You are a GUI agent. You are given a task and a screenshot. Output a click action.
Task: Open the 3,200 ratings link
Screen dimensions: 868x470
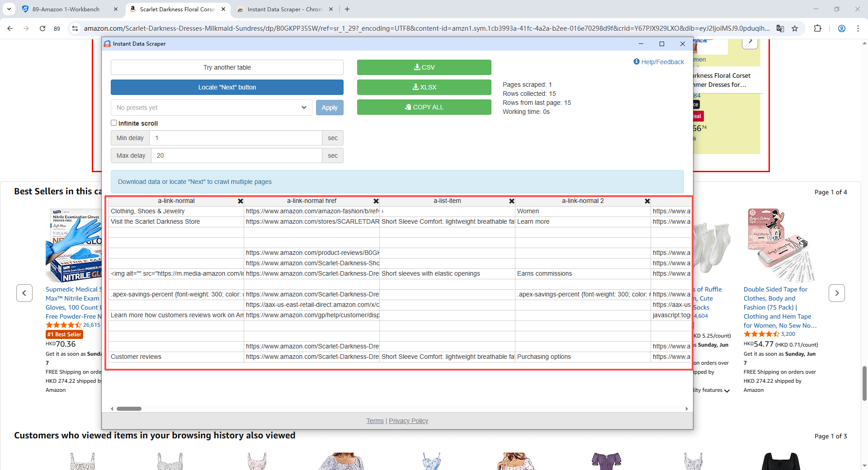[x=788, y=334]
